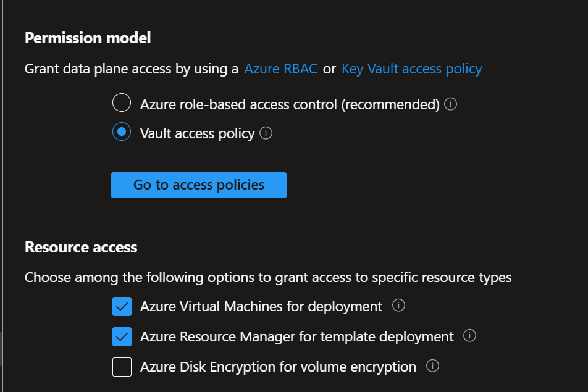Screen dimensions: 588x392
Task: Click the Resource access section heading
Action: click(x=81, y=248)
